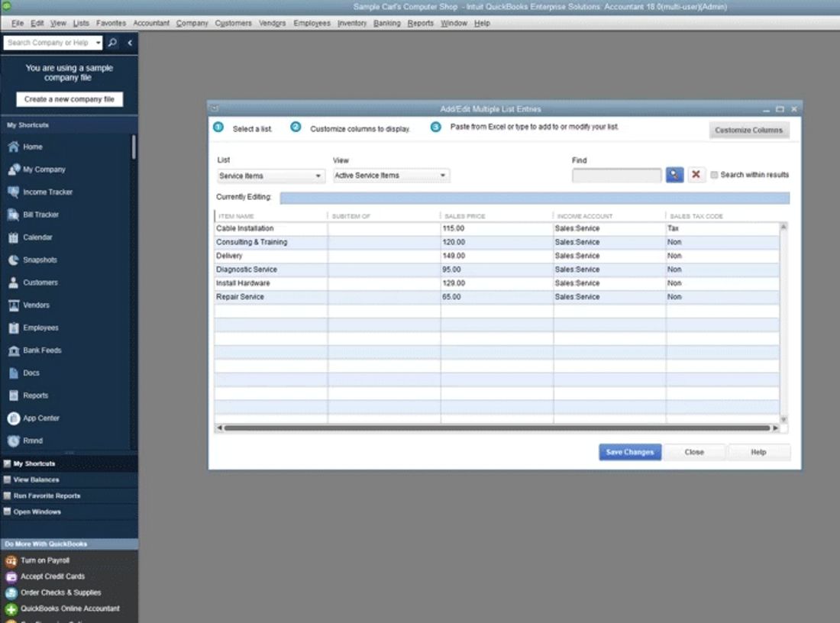Open the Snapshots shortcut
Image resolution: width=840 pixels, height=623 pixels.
pyautogui.click(x=32, y=260)
